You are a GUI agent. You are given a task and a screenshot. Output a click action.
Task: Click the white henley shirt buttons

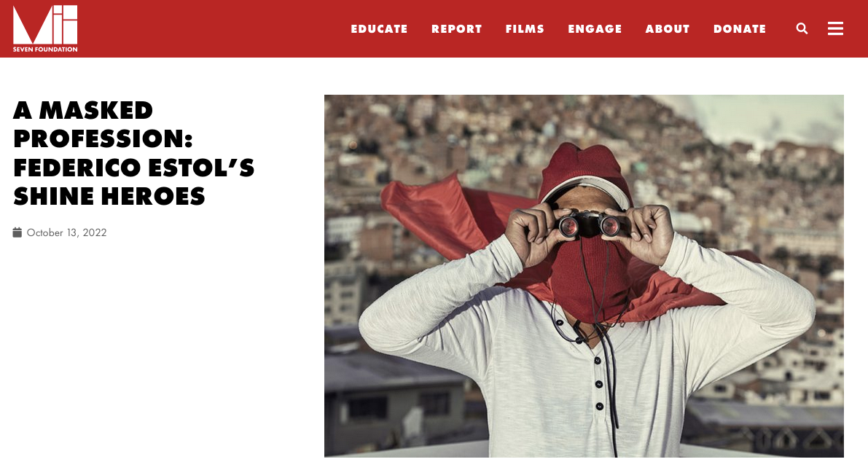(598, 383)
